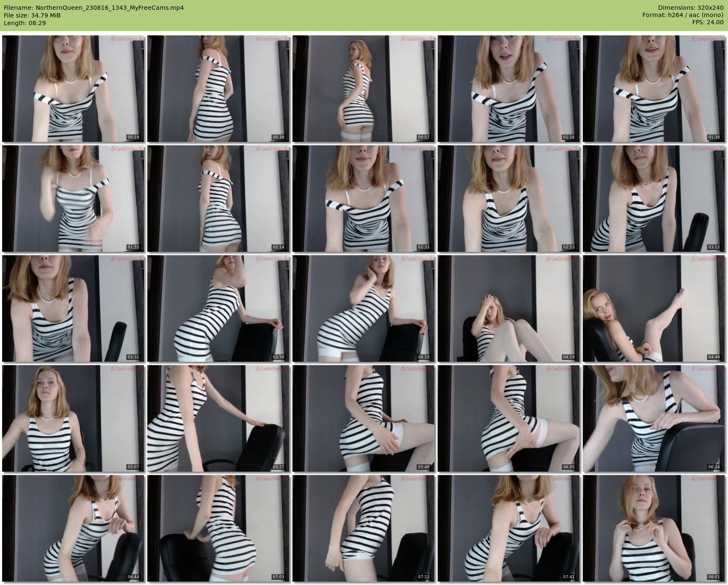Select the frame timestamped 01:55
This screenshot has width=728, height=585.
73,199
